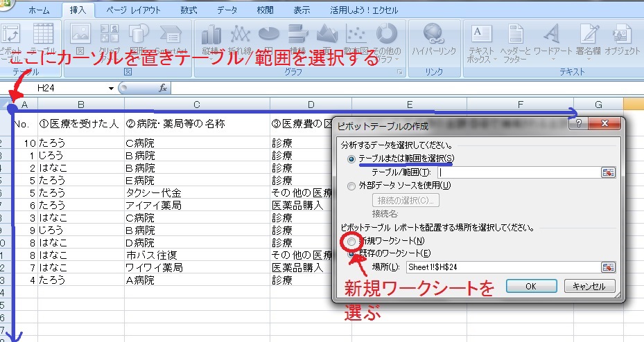Image resolution: width=644 pixels, height=342 pixels.
Task: Open the Name Box dropdown arrow
Action: coord(111,88)
